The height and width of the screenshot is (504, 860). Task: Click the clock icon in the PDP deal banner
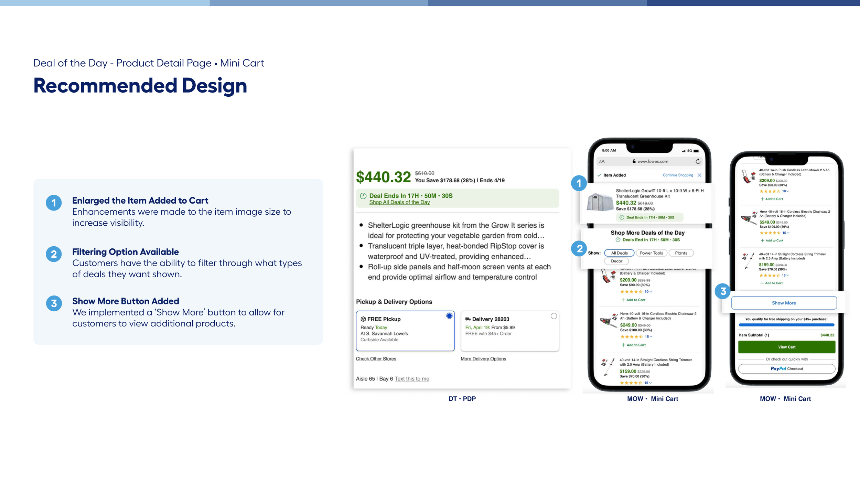pos(363,196)
